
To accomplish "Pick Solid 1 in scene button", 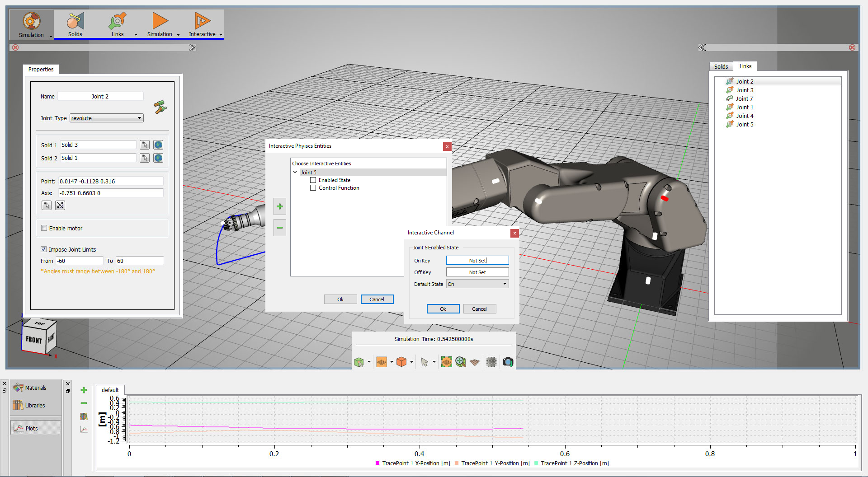I will (145, 145).
